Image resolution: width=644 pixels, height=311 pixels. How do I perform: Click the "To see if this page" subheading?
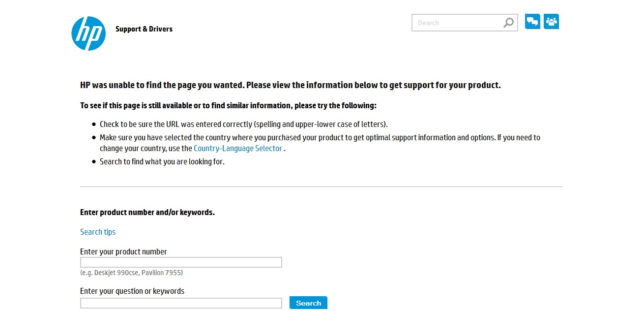(228, 106)
